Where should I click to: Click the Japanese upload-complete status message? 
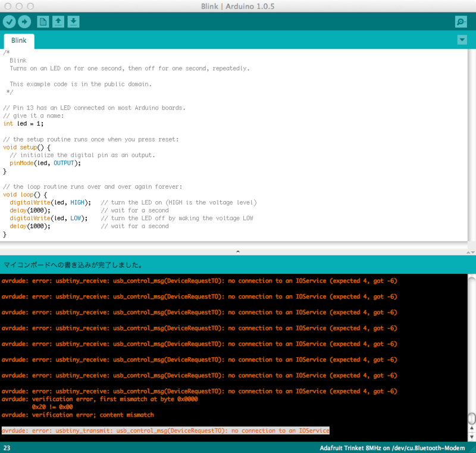(x=73, y=265)
